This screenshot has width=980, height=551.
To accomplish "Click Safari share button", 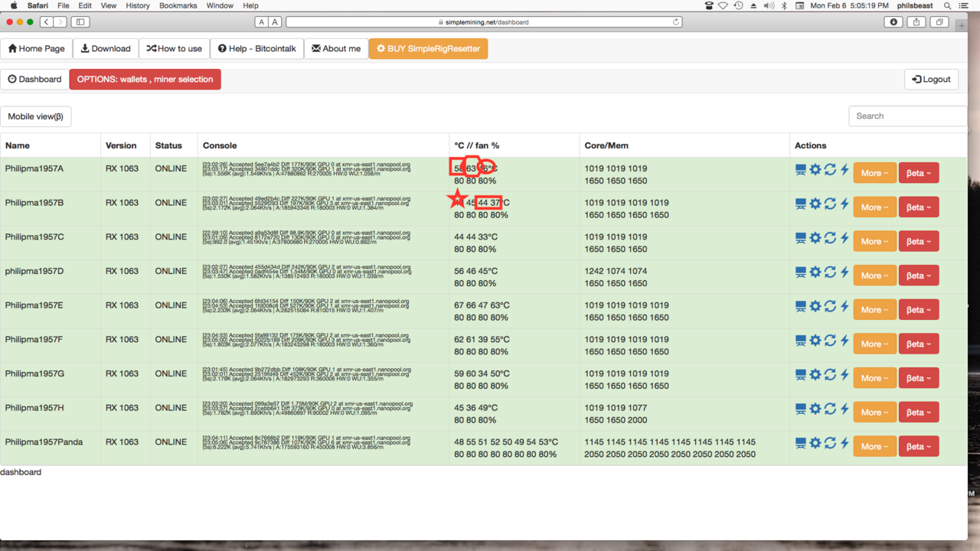I will click(916, 22).
